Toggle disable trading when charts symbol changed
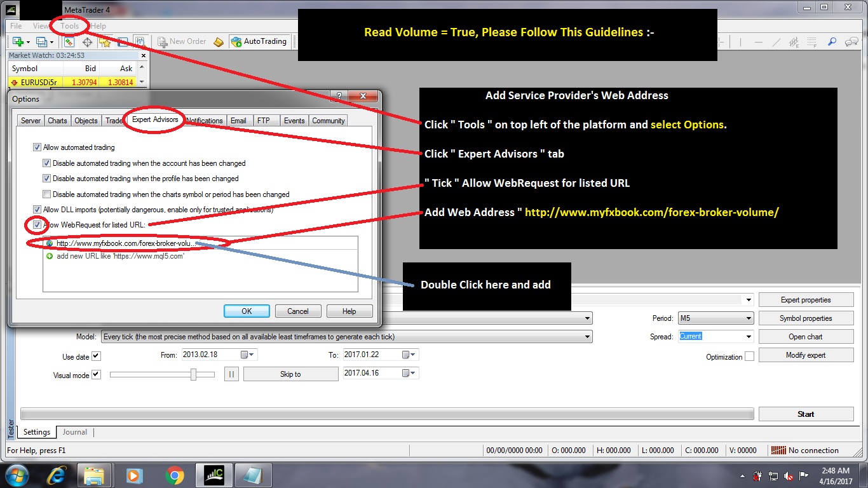This screenshot has height=488, width=868. coord(46,194)
